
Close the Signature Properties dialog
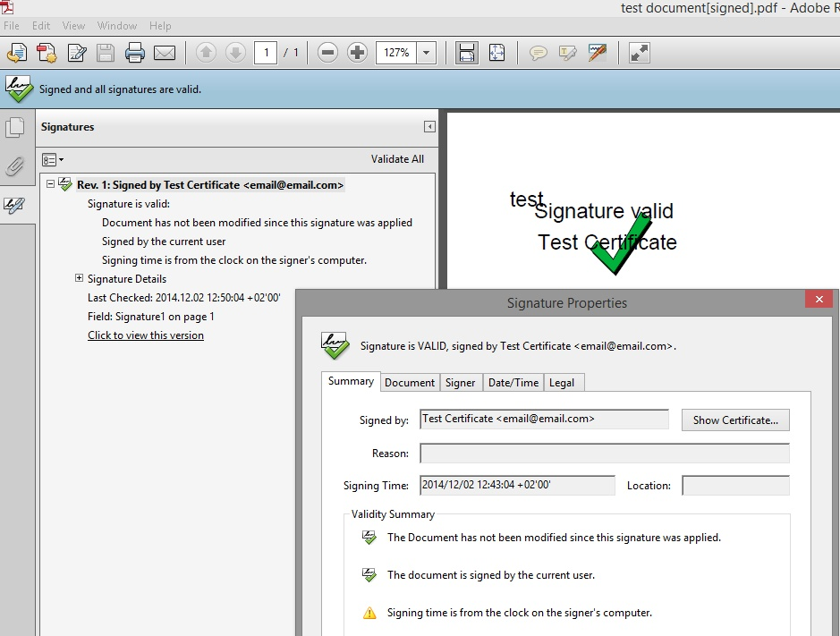point(819,299)
